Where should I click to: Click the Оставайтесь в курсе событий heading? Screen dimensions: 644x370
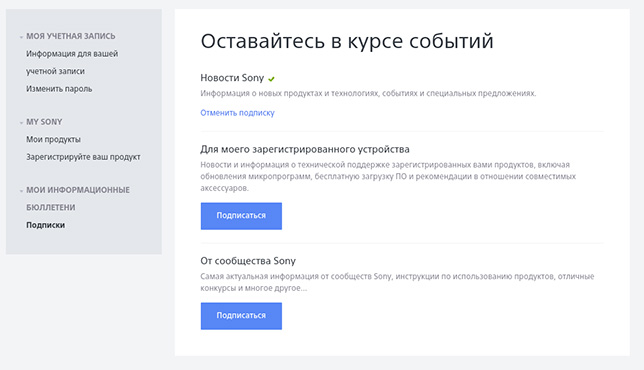click(347, 41)
